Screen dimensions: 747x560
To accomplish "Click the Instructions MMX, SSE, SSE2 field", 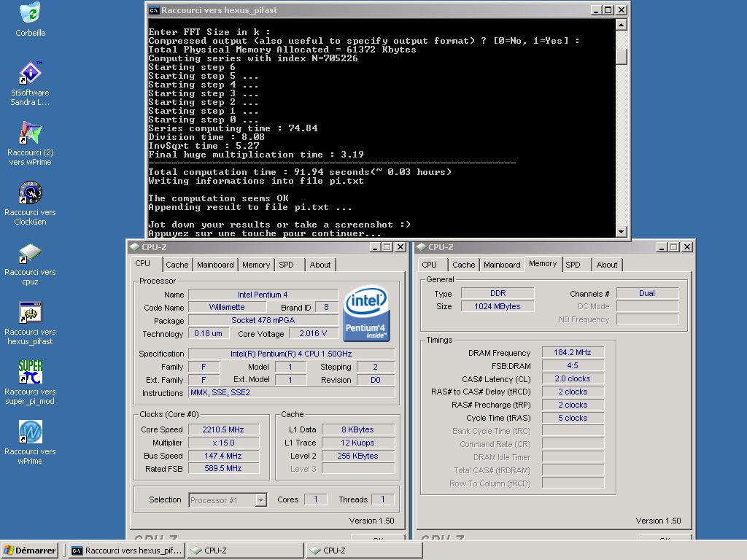I will (x=292, y=392).
